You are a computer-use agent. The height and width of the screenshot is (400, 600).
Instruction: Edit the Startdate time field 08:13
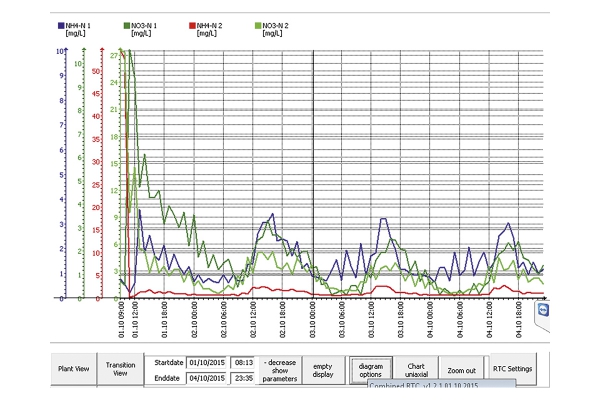click(x=243, y=362)
